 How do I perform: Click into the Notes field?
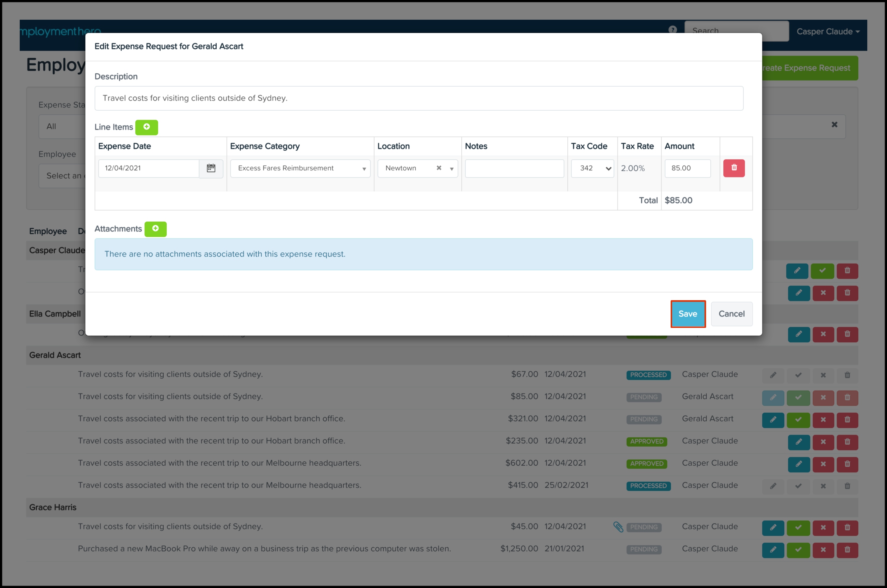point(514,168)
